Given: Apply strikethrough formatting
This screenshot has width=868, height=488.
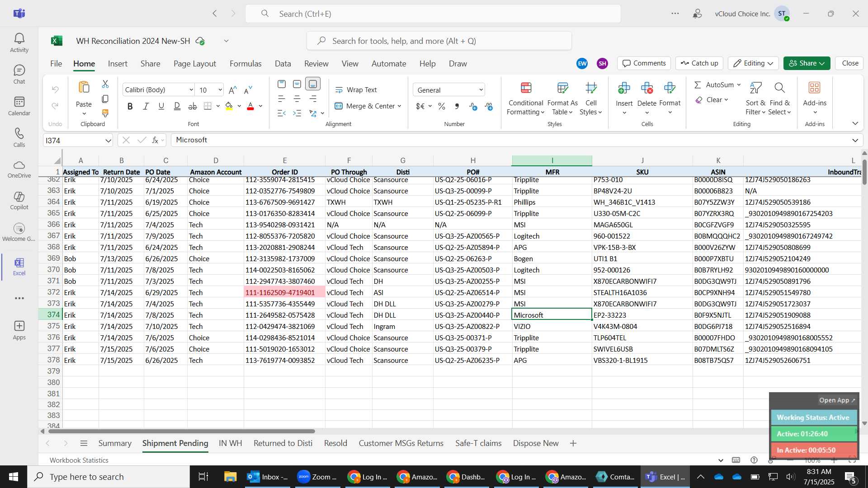Looking at the screenshot, I should click(193, 106).
